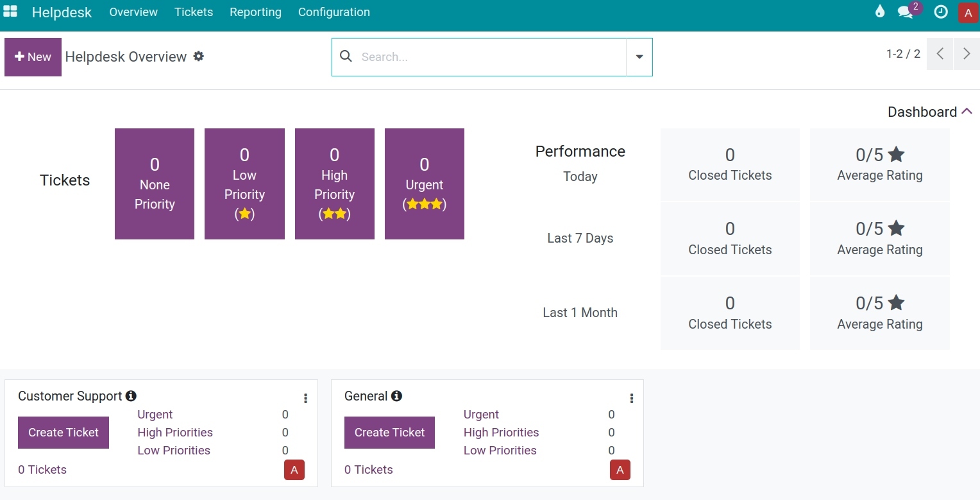The width and height of the screenshot is (980, 500).
Task: Open Last 1 Month Average Rating card
Action: 880,313
